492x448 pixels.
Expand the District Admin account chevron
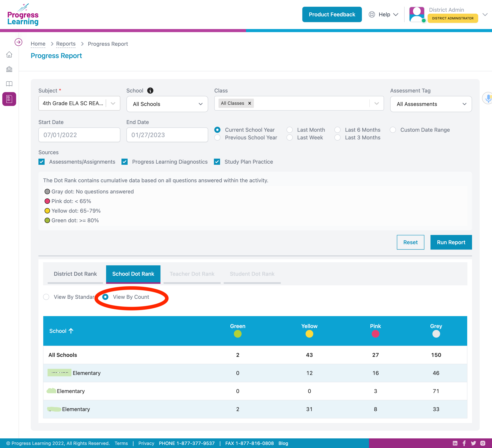click(485, 15)
